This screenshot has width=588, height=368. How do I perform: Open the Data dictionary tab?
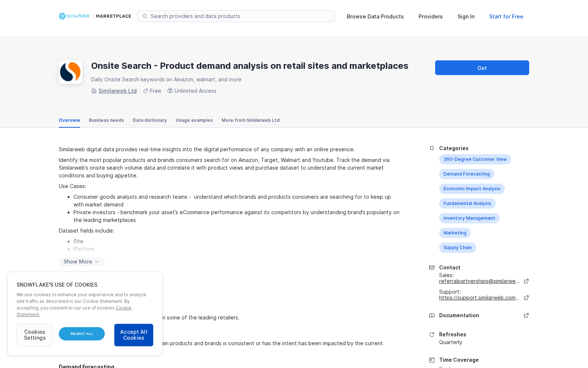[x=150, y=120]
